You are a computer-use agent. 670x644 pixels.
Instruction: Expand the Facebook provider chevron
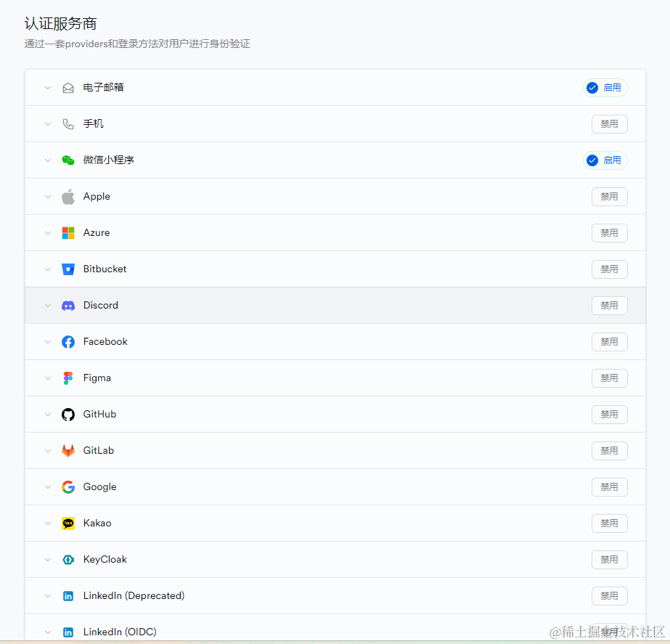click(47, 341)
